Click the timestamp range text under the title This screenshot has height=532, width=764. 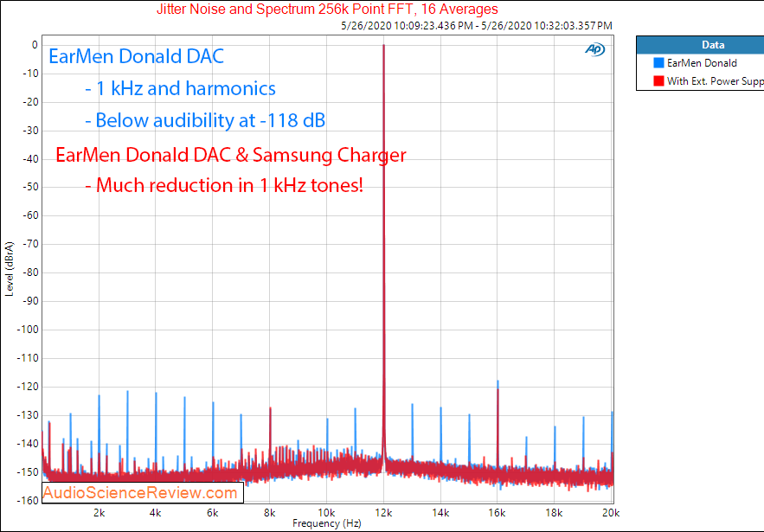tap(477, 26)
